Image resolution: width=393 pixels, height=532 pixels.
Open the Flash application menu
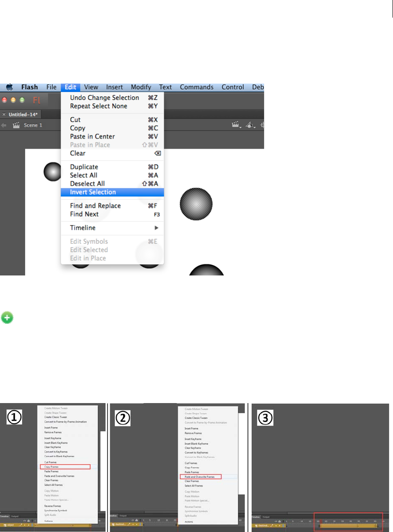[29, 87]
